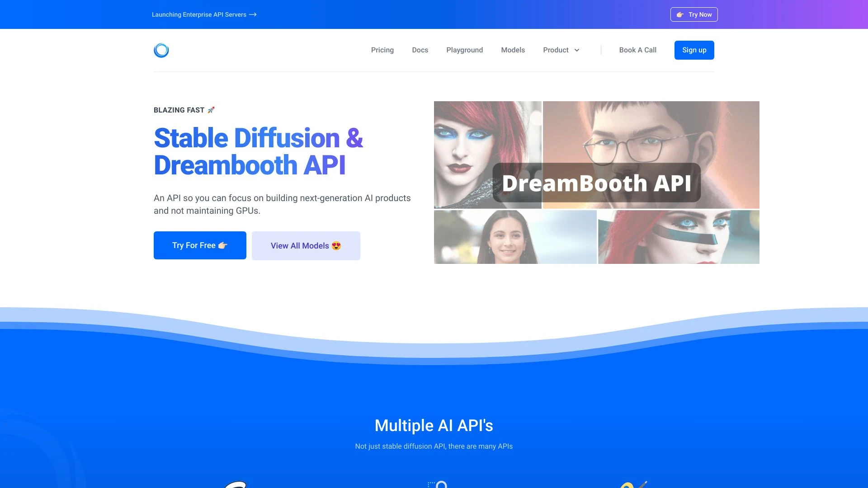Click the rocket emoji next to BLAZING FAST
Viewport: 868px width, 488px height.
(211, 110)
